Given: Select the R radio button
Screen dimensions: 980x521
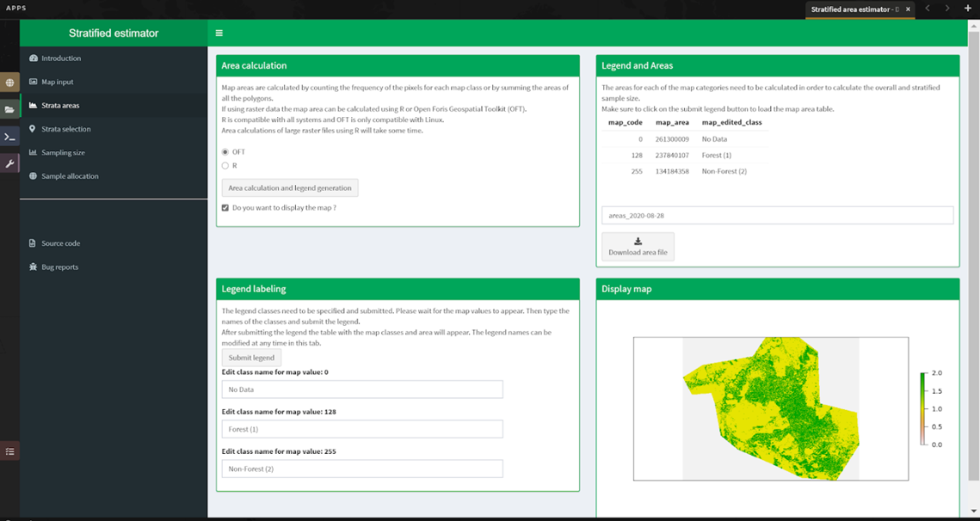Looking at the screenshot, I should pos(225,165).
